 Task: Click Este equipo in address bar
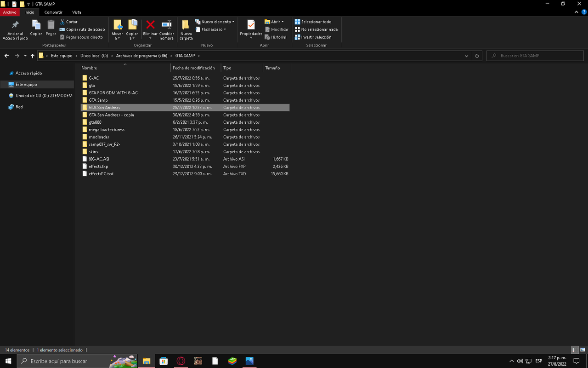[x=62, y=56]
